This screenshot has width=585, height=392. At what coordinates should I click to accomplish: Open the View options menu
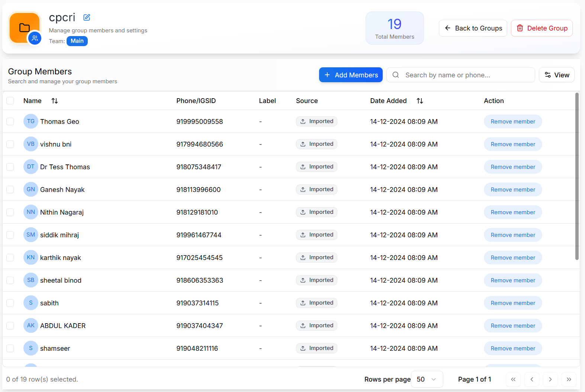(x=556, y=75)
